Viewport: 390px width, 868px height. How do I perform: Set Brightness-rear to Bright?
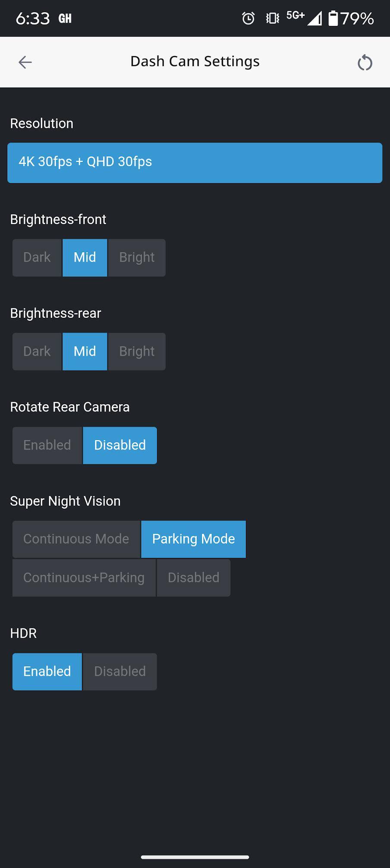137,351
